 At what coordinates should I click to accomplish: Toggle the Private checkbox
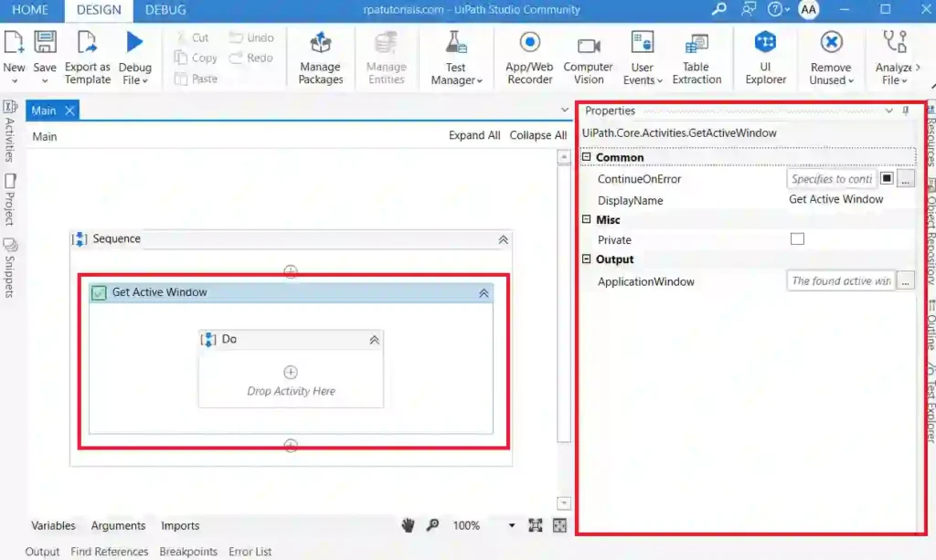click(797, 239)
